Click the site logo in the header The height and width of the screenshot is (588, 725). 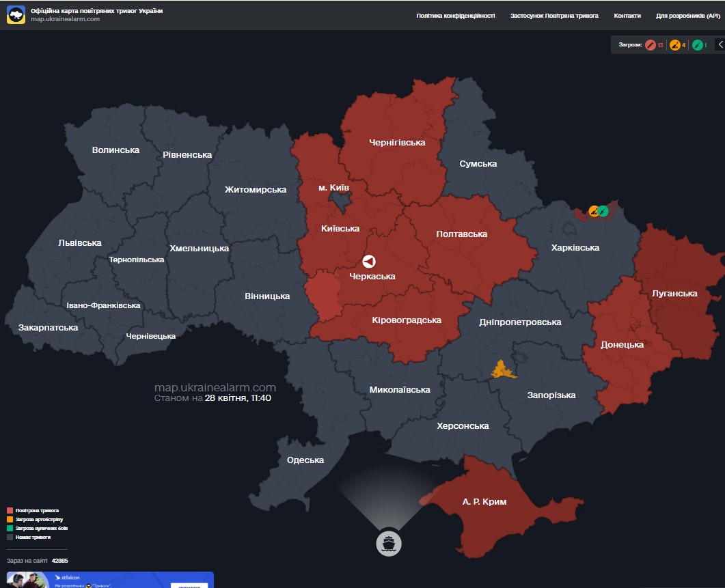[x=16, y=15]
